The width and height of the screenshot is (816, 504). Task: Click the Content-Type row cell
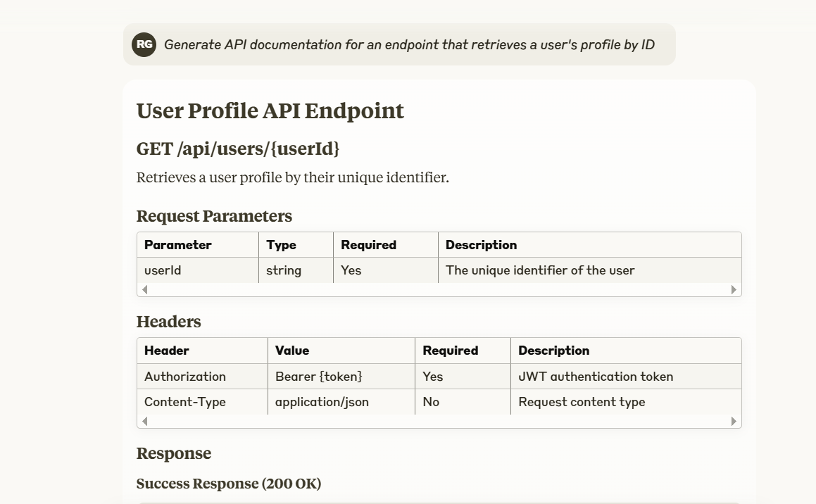coord(185,402)
